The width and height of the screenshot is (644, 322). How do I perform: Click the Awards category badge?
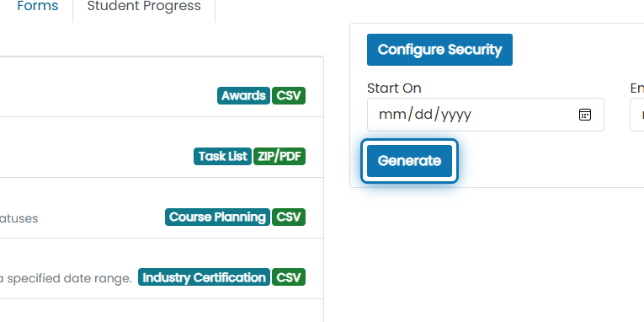point(243,96)
